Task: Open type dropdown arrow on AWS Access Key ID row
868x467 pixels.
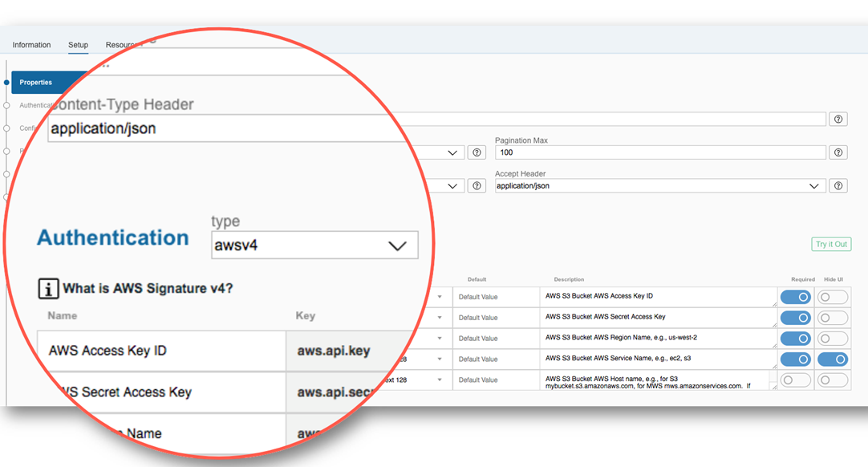Action: 440,297
